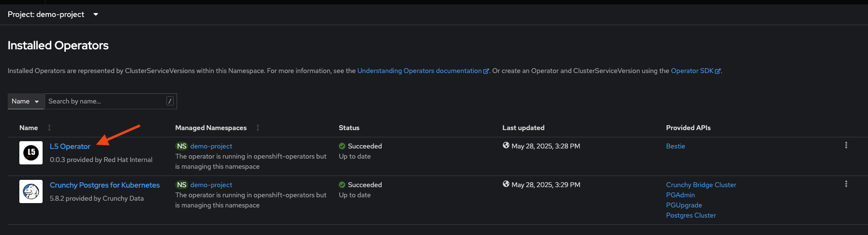This screenshot has width=868, height=235.
Task: Sort by Managed Namespaces column arrows
Action: 258,128
